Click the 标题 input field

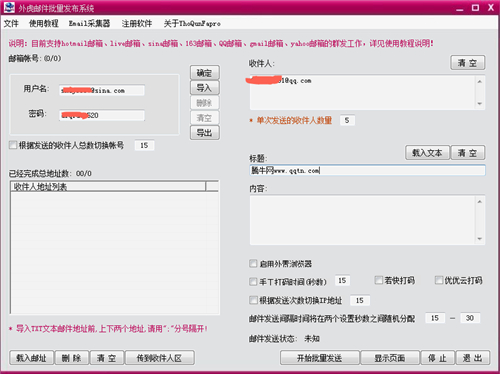367,170
